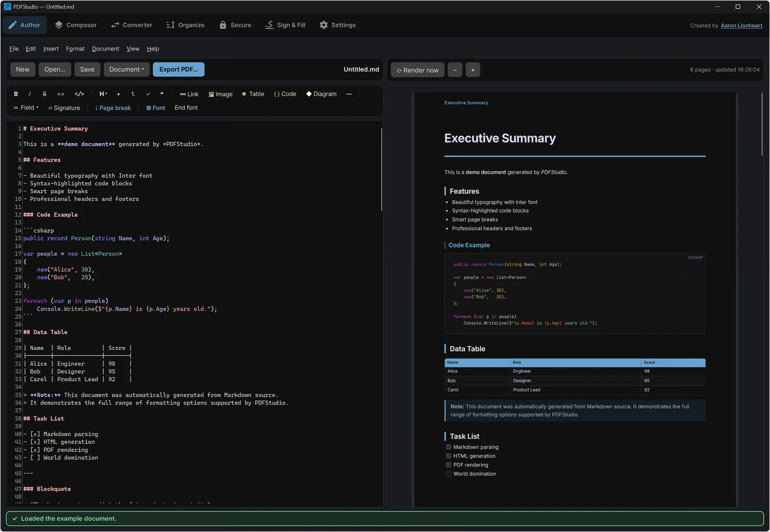Screen dimensions: 770x532
Task: Open the heading level dropdown
Action: coord(103,94)
